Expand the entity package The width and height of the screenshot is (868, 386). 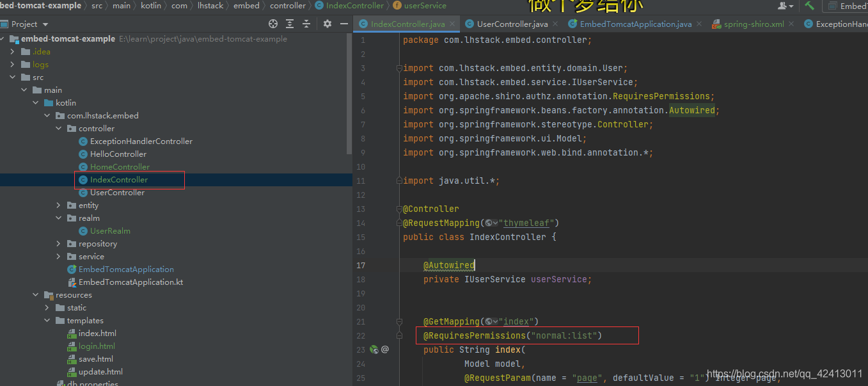point(58,205)
